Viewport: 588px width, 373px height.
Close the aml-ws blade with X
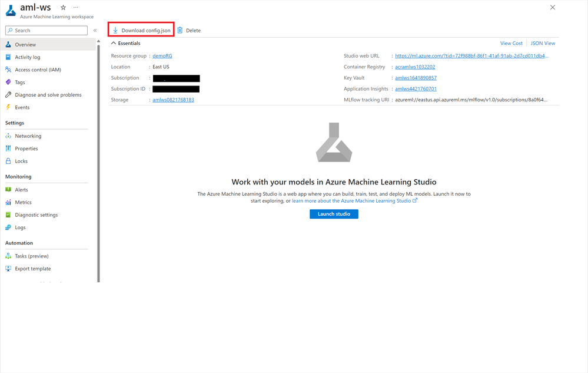[x=552, y=8]
